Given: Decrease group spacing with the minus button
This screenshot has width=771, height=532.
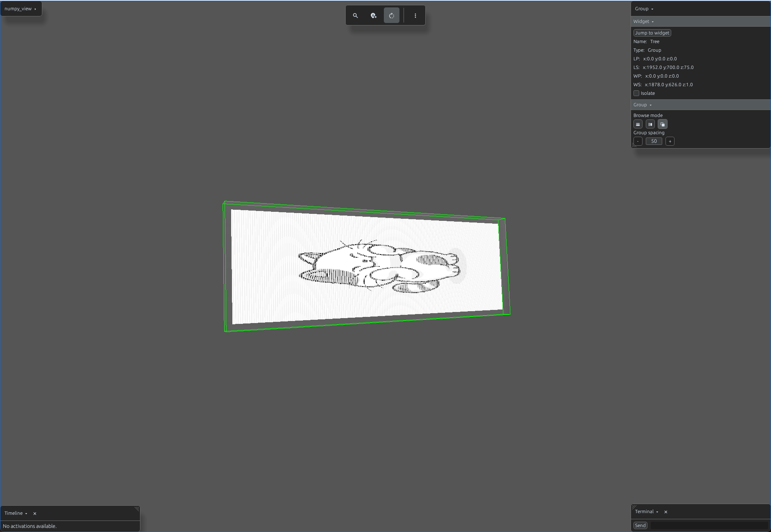Looking at the screenshot, I should [638, 141].
